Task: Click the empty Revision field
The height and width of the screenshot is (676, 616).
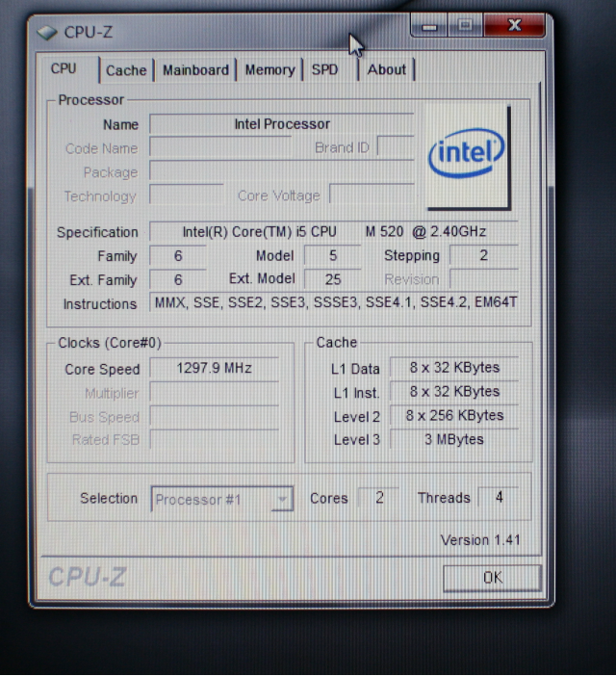Action: click(x=484, y=279)
